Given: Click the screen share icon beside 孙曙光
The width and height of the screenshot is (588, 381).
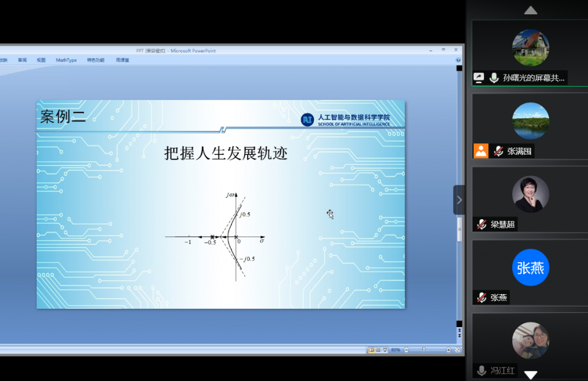Looking at the screenshot, I should click(478, 78).
